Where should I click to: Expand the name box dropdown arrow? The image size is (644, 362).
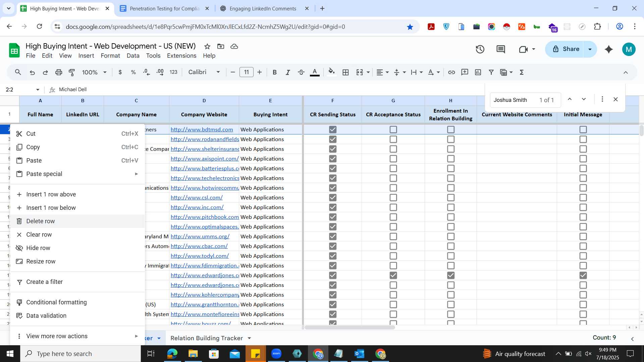(38, 89)
